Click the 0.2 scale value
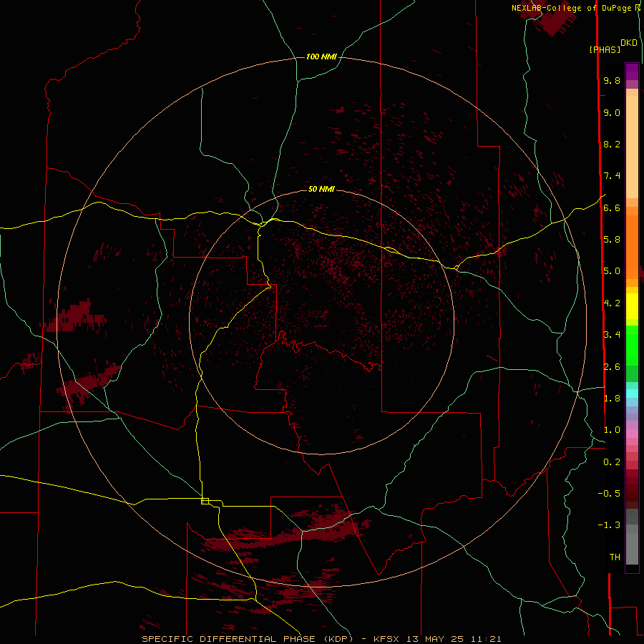 612,462
